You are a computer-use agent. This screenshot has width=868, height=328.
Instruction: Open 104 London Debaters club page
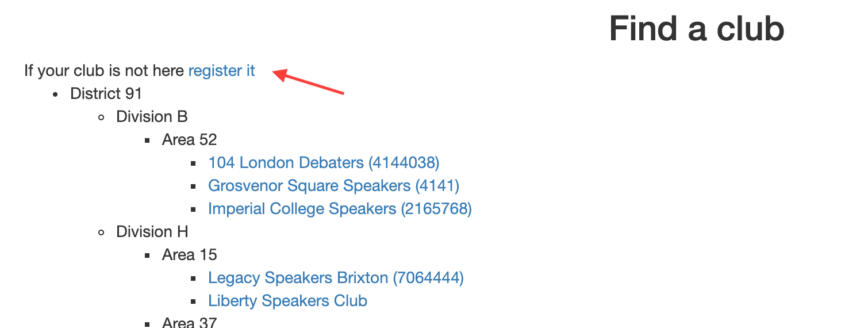[x=324, y=163]
